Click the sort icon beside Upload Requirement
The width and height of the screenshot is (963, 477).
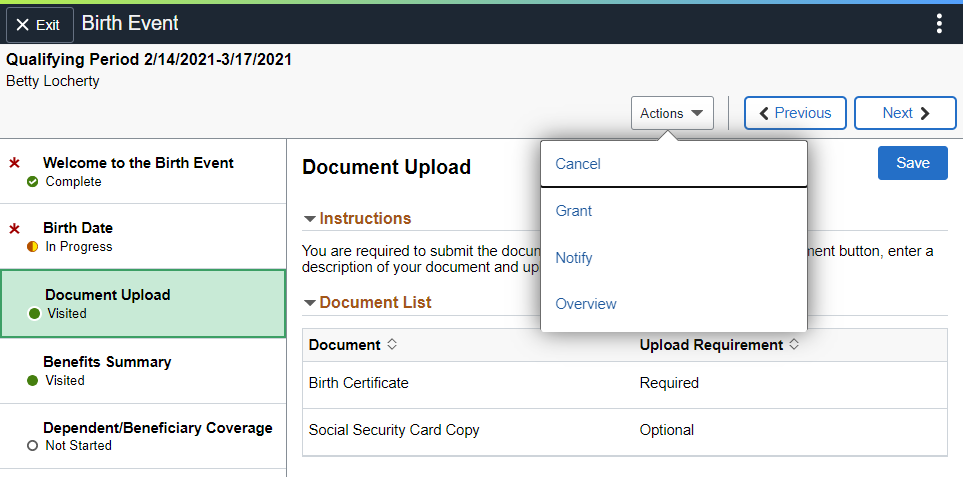coord(793,345)
